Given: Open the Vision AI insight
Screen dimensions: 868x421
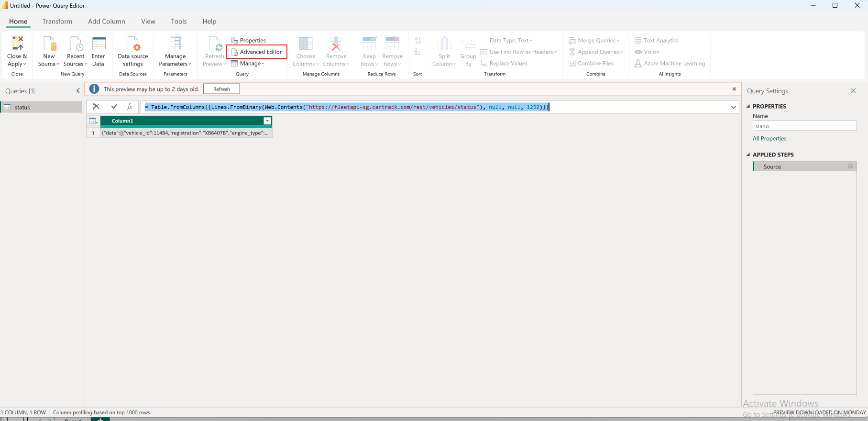Looking at the screenshot, I should click(647, 52).
